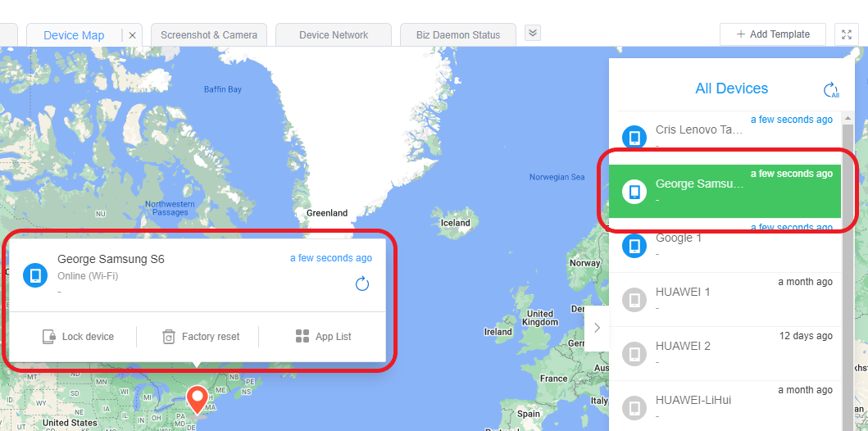
Task: Click the Lock device button
Action: (x=78, y=337)
